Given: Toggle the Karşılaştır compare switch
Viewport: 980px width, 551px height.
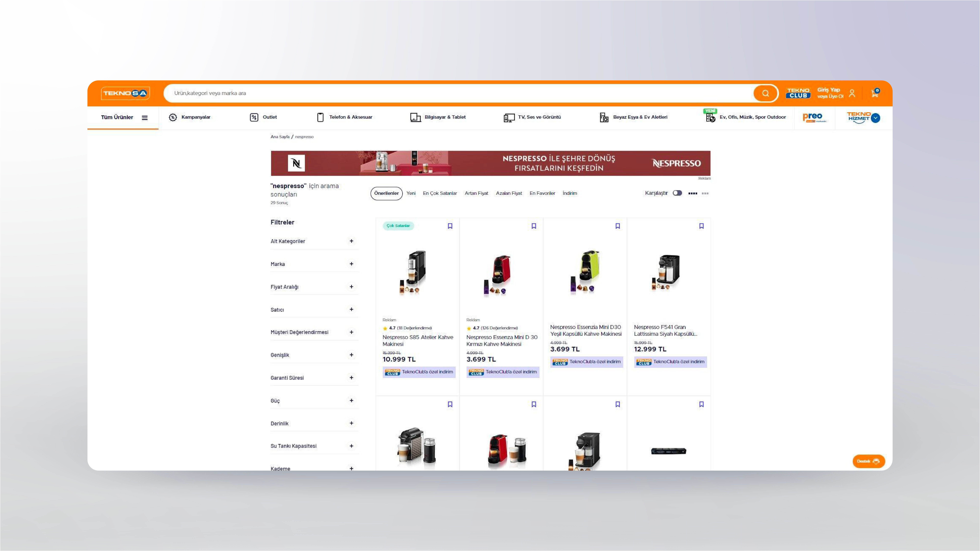Looking at the screenshot, I should (x=677, y=193).
